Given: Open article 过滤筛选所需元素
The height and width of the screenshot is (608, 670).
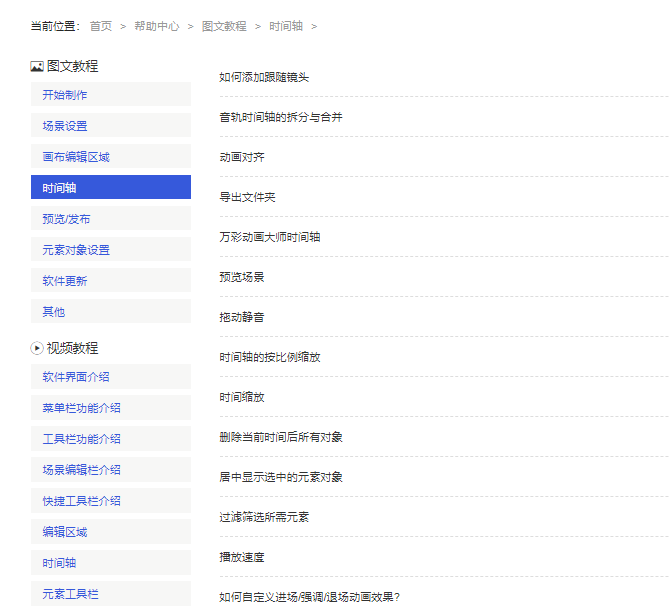Looking at the screenshot, I should [x=264, y=517].
